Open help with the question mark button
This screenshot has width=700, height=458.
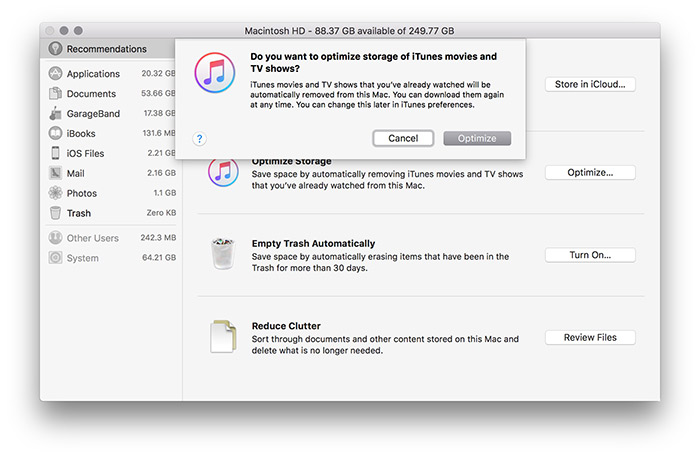point(200,138)
